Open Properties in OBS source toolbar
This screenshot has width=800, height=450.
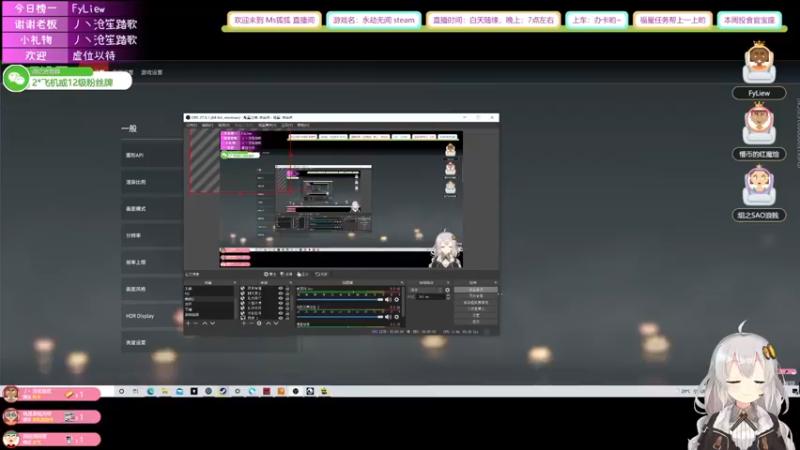tap(270, 274)
